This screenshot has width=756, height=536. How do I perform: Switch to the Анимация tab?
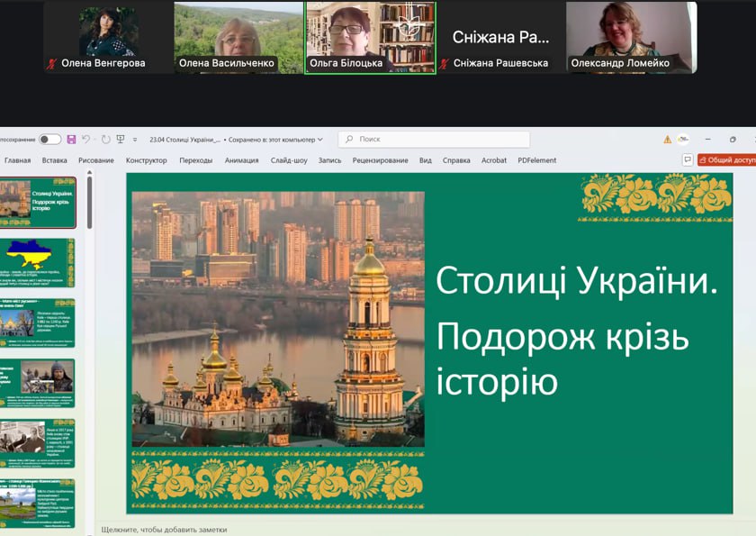[241, 160]
